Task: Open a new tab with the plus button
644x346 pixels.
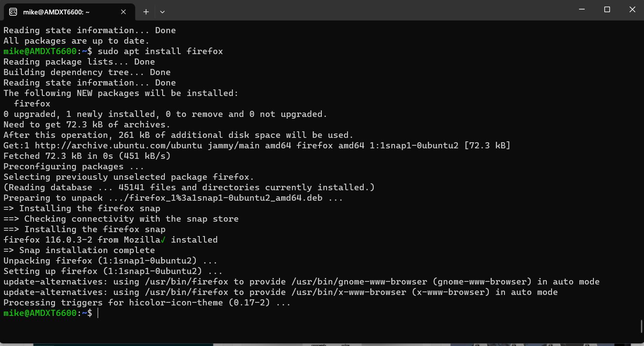Action: (x=146, y=12)
